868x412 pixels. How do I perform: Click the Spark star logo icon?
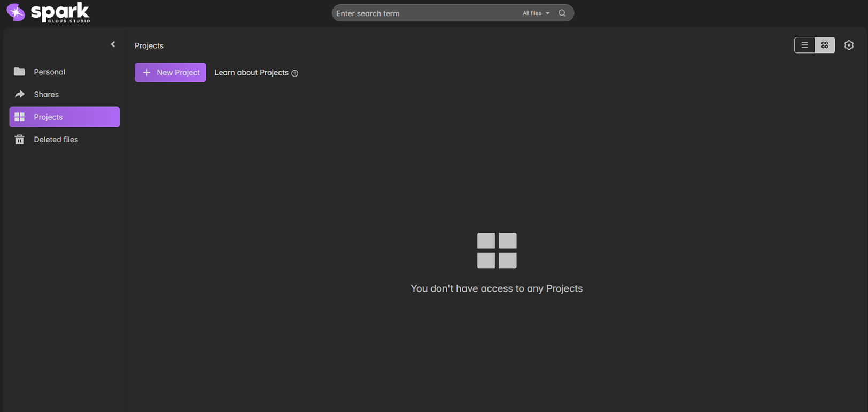click(x=15, y=12)
